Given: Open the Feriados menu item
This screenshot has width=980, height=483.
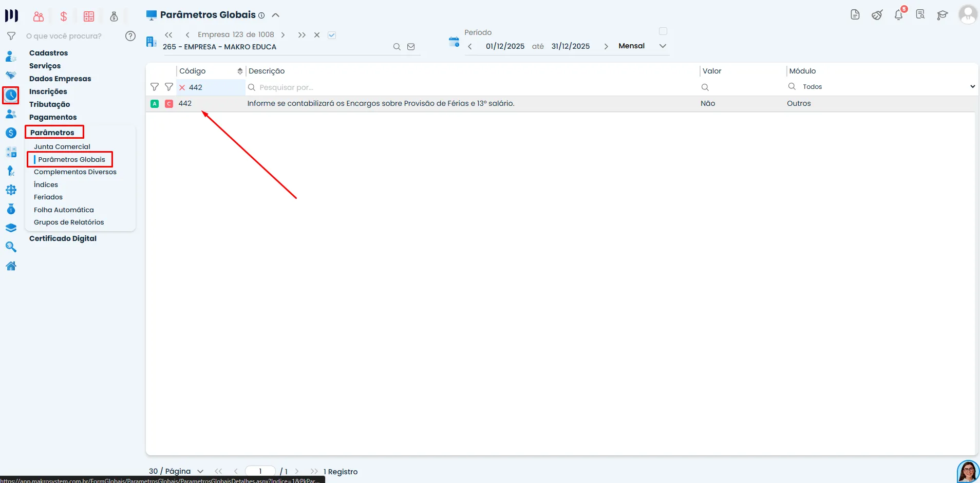Looking at the screenshot, I should (48, 197).
